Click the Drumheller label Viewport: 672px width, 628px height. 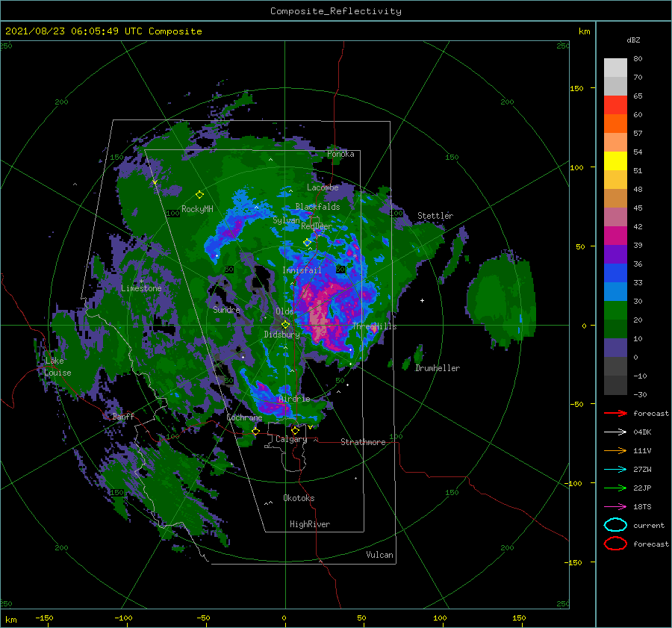tap(437, 368)
